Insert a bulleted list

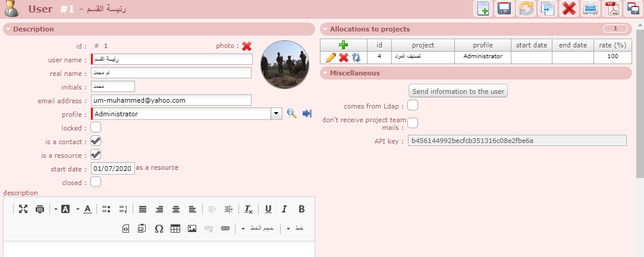[106, 209]
